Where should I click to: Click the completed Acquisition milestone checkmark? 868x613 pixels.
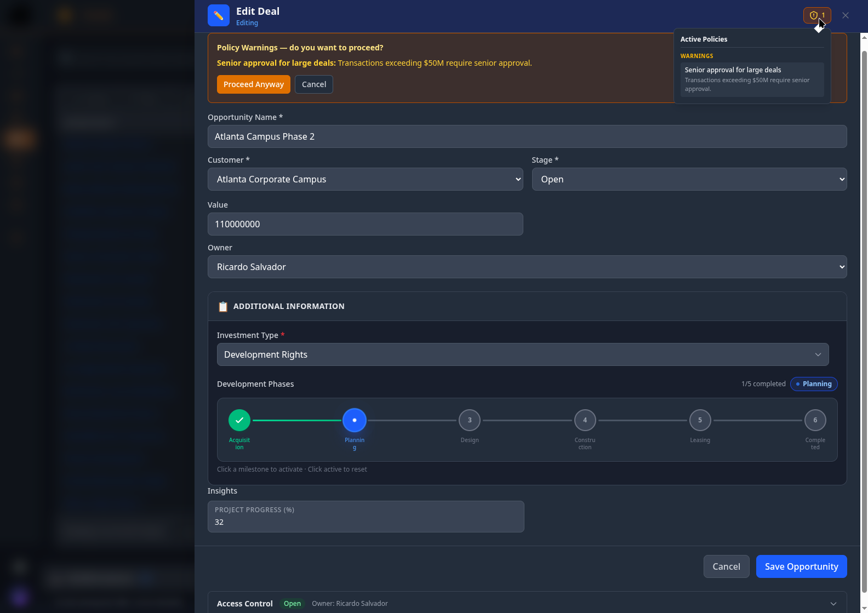pyautogui.click(x=239, y=420)
